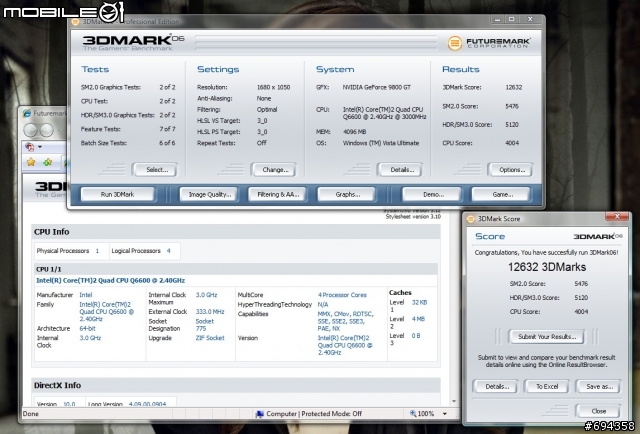Screen dimensions: 640x434
Task: Open the dropdown arrow next to PDF icon
Action: tap(40, 147)
